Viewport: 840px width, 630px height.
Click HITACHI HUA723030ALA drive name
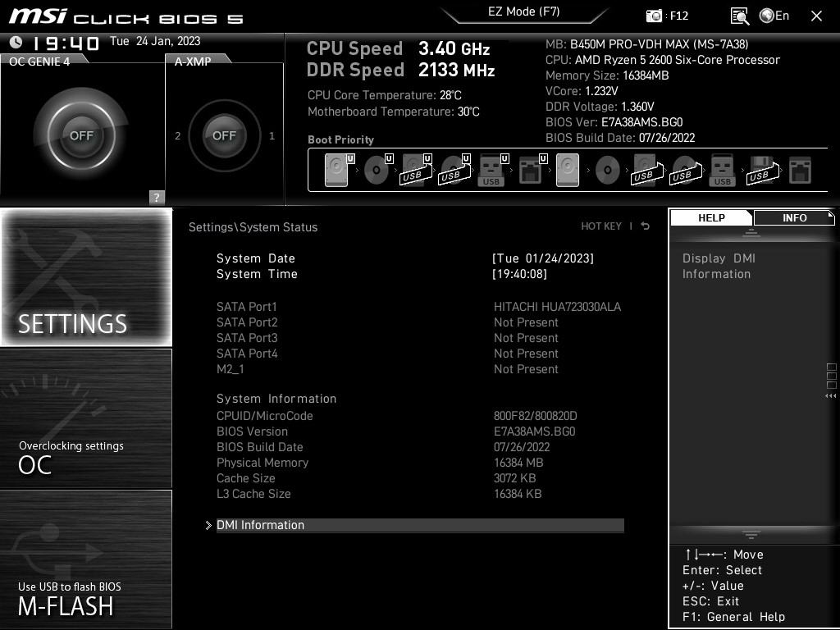click(557, 307)
